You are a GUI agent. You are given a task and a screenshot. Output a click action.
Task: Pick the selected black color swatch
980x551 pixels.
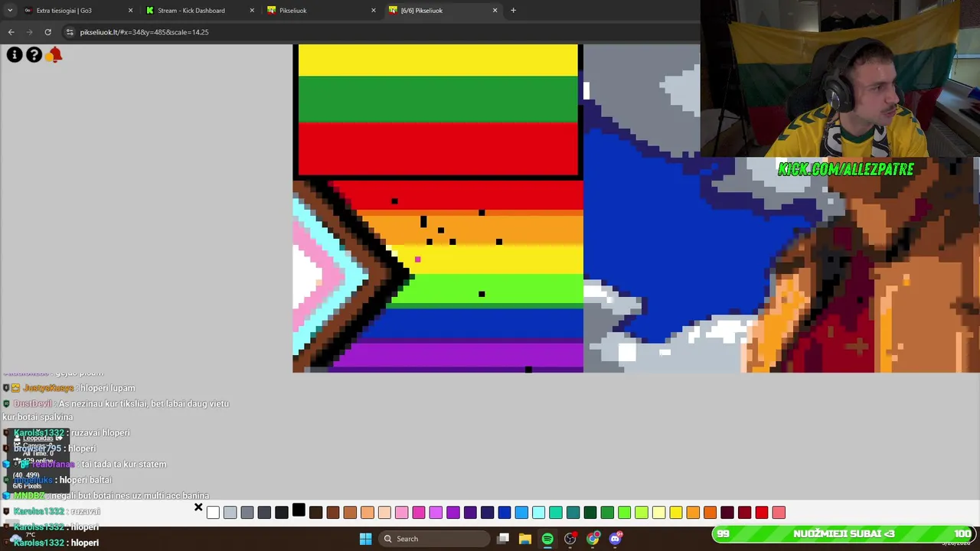point(299,510)
